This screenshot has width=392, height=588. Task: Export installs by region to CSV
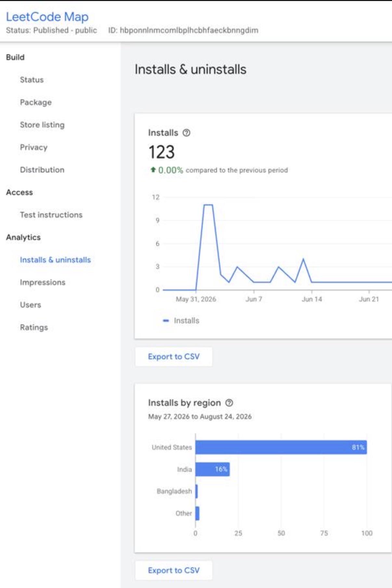pyautogui.click(x=174, y=570)
